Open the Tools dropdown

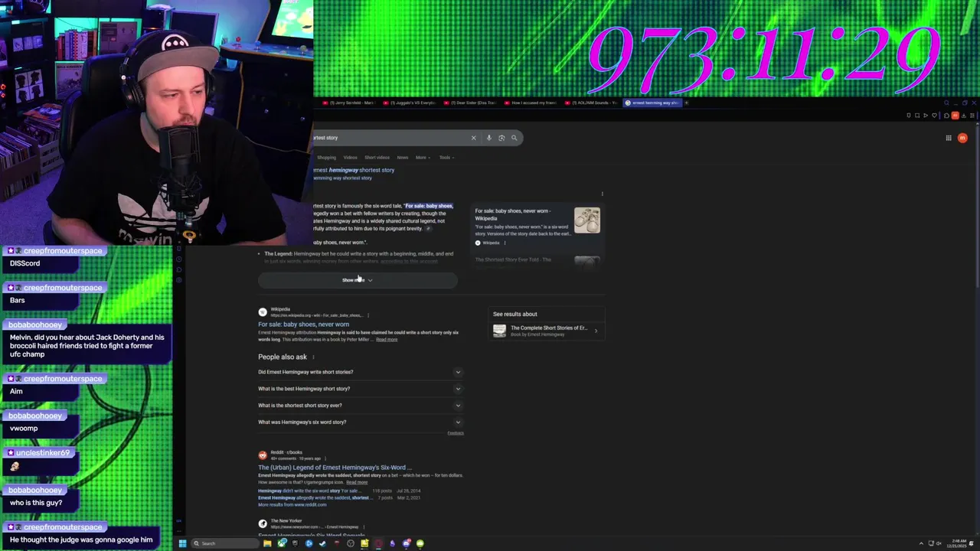tap(446, 158)
